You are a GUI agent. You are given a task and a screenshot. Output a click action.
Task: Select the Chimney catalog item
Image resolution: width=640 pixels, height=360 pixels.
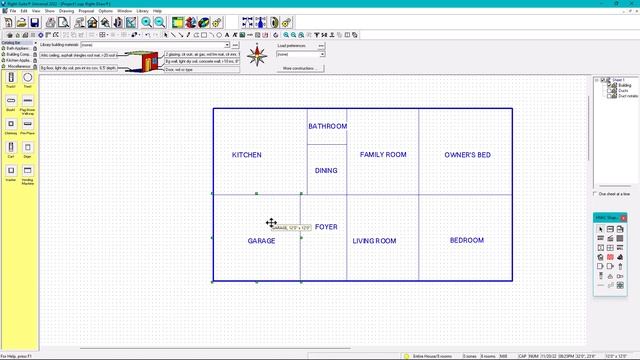tap(11, 127)
